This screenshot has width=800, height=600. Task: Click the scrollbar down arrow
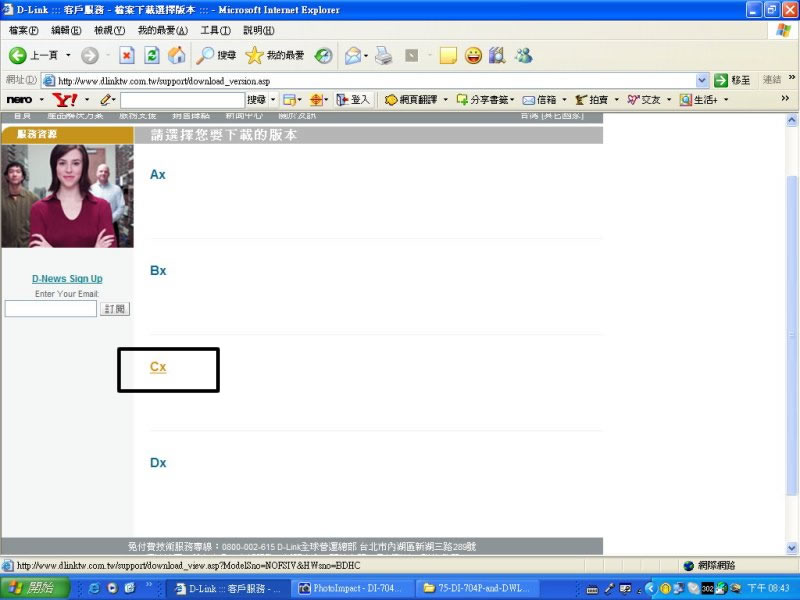[x=791, y=548]
